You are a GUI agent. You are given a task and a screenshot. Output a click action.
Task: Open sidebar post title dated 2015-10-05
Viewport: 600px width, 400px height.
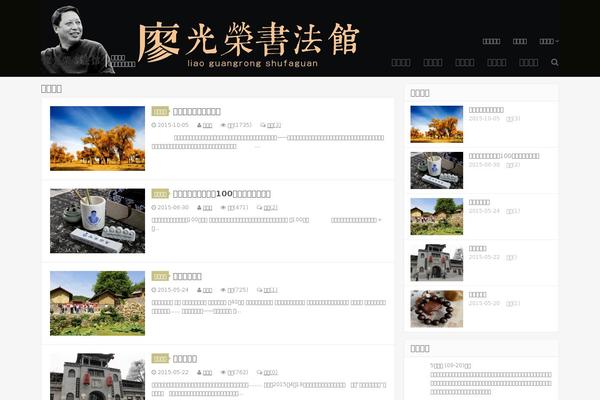pyautogui.click(x=486, y=110)
